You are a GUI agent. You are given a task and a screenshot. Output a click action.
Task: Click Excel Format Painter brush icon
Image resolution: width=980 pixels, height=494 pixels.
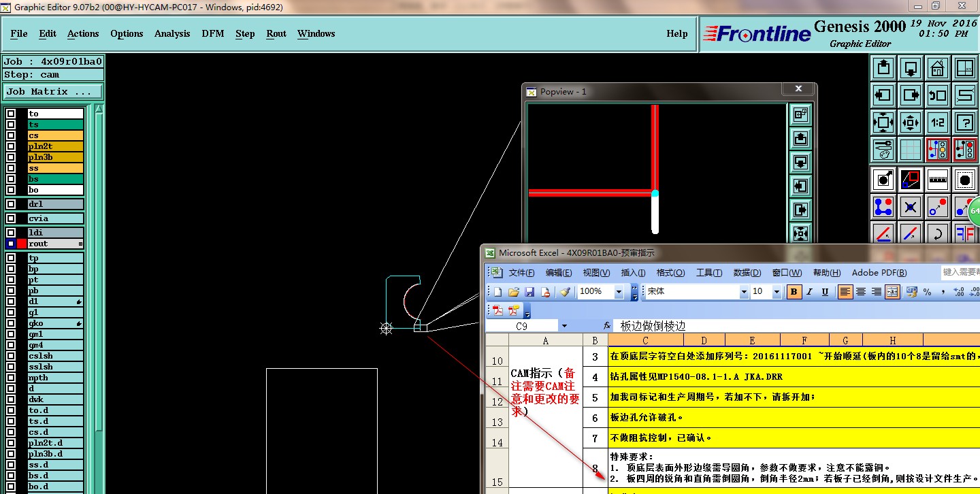coord(565,292)
